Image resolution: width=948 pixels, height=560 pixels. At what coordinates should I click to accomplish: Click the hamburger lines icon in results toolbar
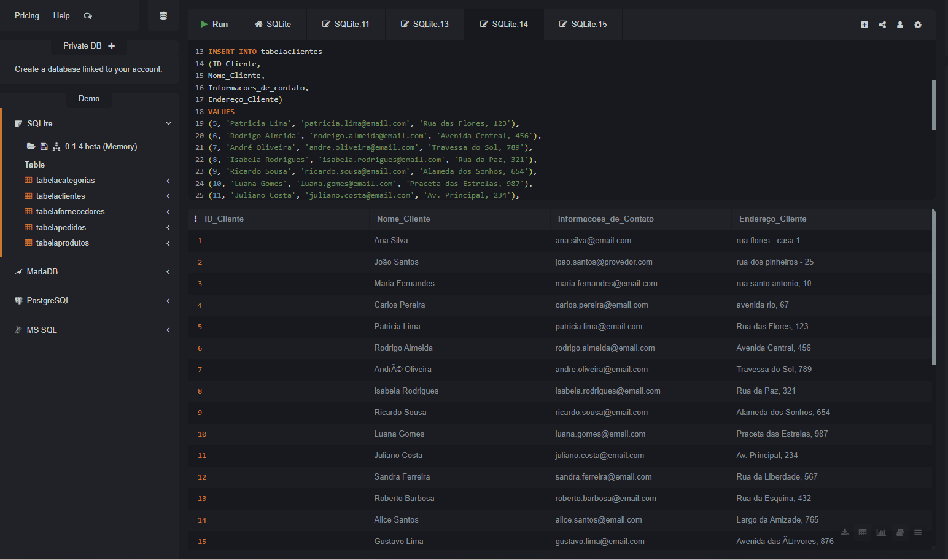click(918, 532)
